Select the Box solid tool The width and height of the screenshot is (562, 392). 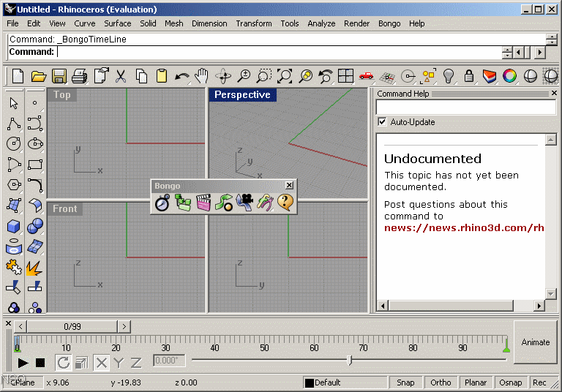pyautogui.click(x=14, y=227)
